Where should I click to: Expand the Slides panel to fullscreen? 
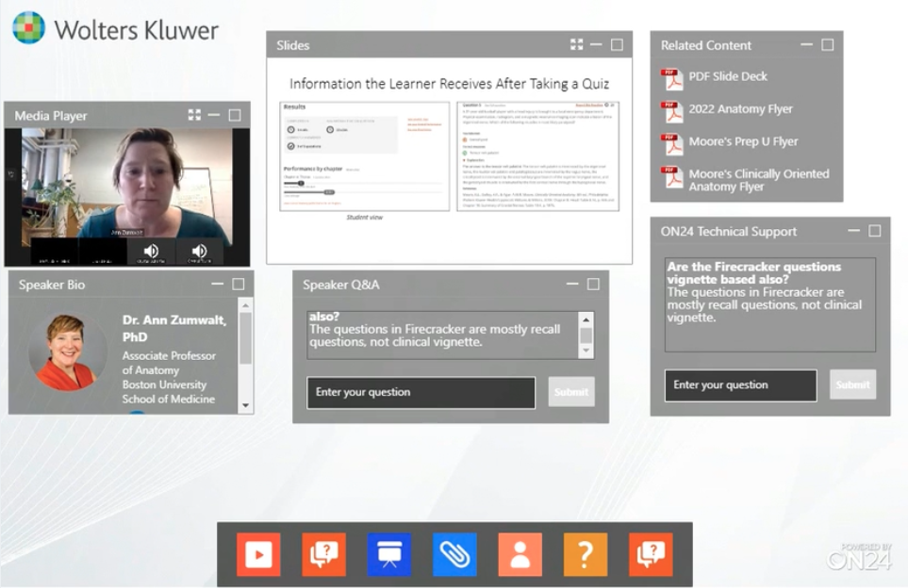click(x=576, y=45)
